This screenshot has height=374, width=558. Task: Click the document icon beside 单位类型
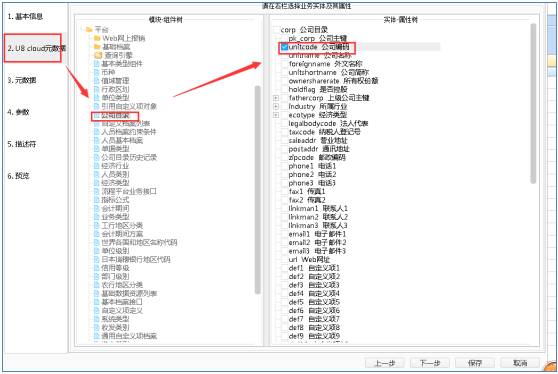(x=96, y=98)
